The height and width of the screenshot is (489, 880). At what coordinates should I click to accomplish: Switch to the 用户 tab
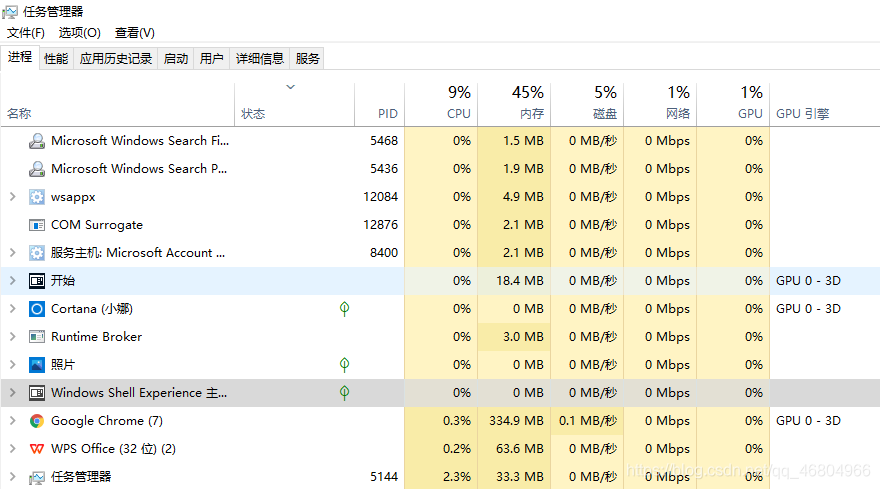click(x=212, y=58)
